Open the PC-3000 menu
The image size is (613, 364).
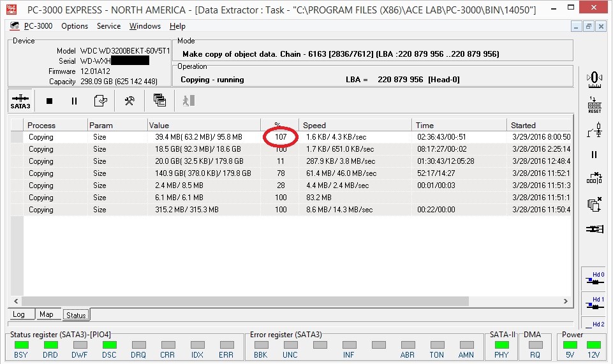[x=38, y=26]
